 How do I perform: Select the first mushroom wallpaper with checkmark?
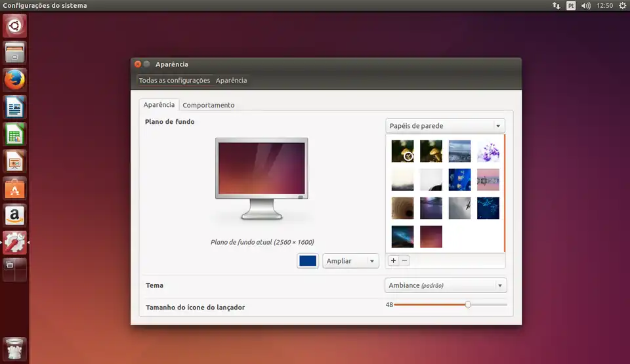pos(402,151)
